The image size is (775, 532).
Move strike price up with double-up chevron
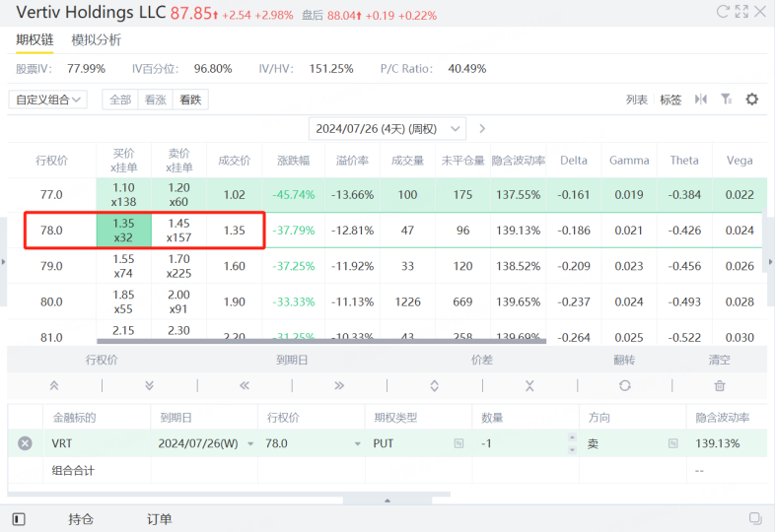[x=54, y=386]
